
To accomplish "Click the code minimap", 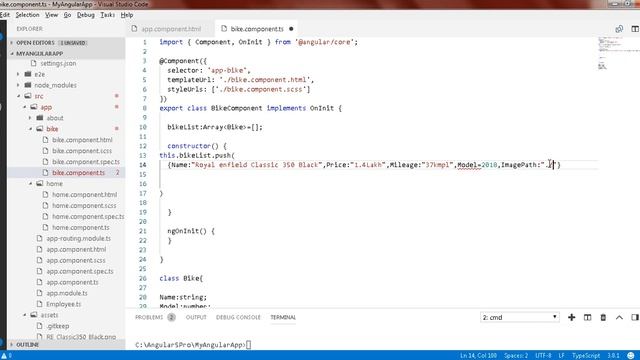I will (618, 53).
